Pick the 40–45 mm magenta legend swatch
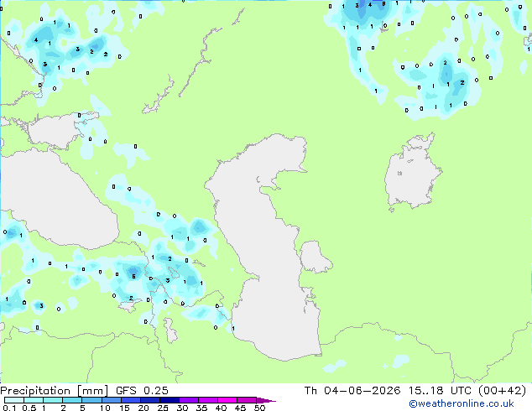Screen dimensions: 532x411 [x=227, y=400]
